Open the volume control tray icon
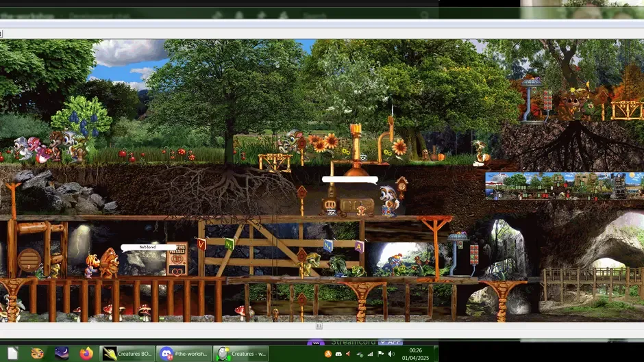644x362 pixels. coord(391,354)
